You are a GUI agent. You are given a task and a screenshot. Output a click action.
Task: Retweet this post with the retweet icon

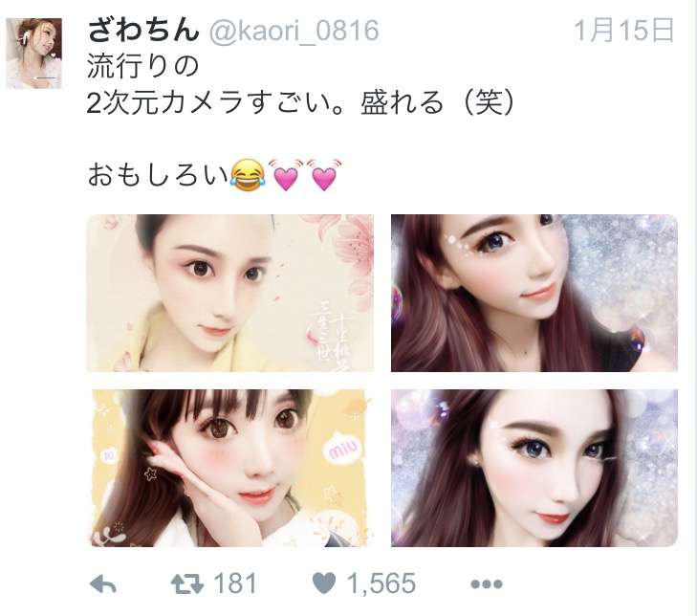coord(187,584)
